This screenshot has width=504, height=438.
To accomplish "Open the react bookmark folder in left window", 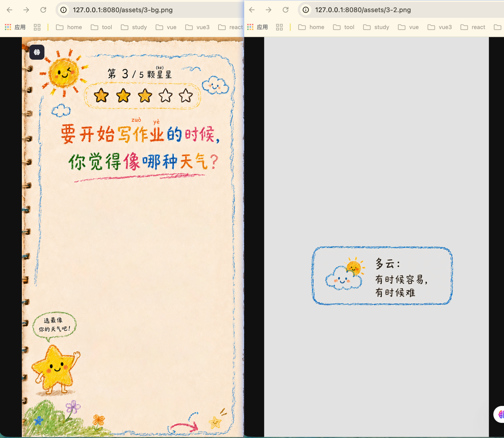I will 230,27.
